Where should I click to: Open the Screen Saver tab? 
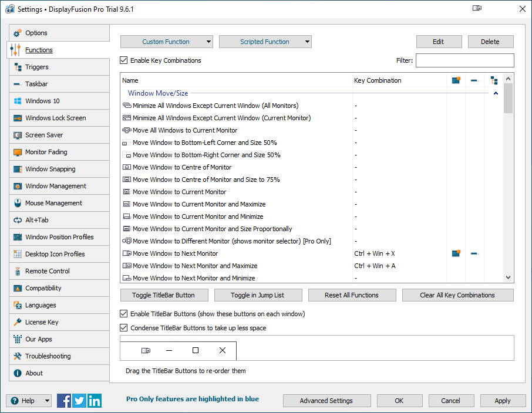pyautogui.click(x=59, y=135)
